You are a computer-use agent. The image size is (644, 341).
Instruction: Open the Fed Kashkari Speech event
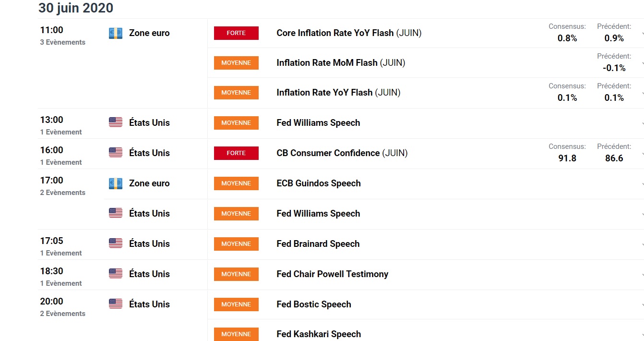point(319,334)
